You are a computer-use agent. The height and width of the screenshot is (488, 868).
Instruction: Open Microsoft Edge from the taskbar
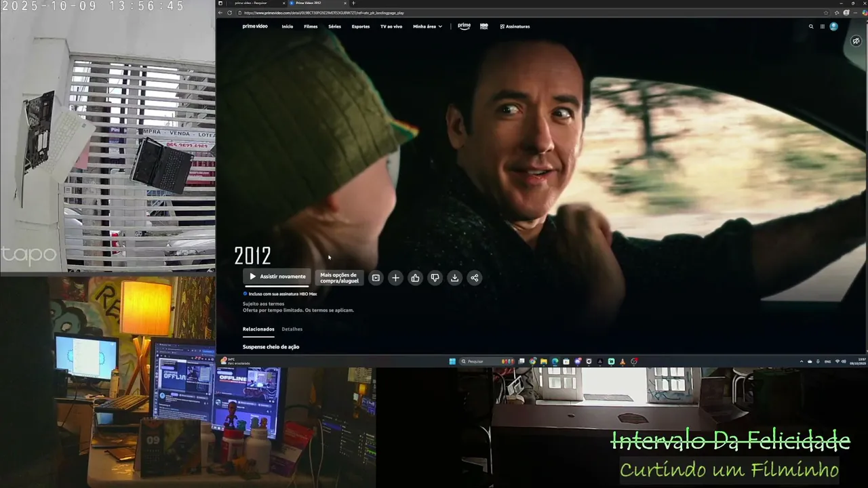point(555,361)
